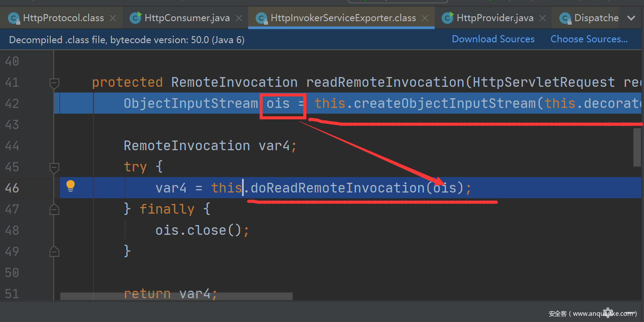Open the light bulb quick-fix on line 46
The height and width of the screenshot is (322, 644).
(x=71, y=186)
